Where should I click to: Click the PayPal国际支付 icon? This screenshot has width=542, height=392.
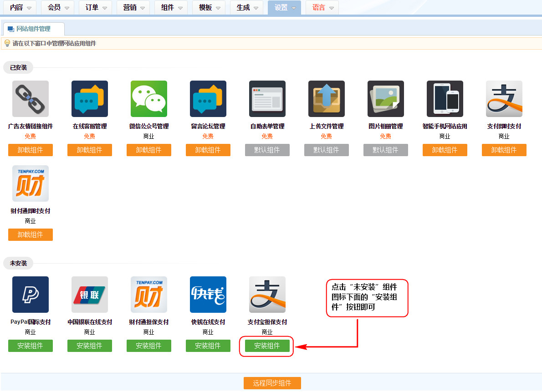[31, 295]
